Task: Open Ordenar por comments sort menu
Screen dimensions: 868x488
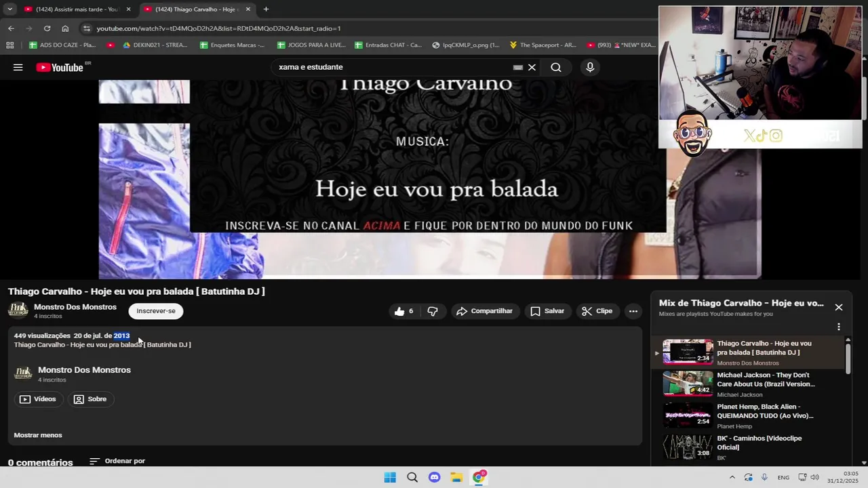Action: coord(117,461)
